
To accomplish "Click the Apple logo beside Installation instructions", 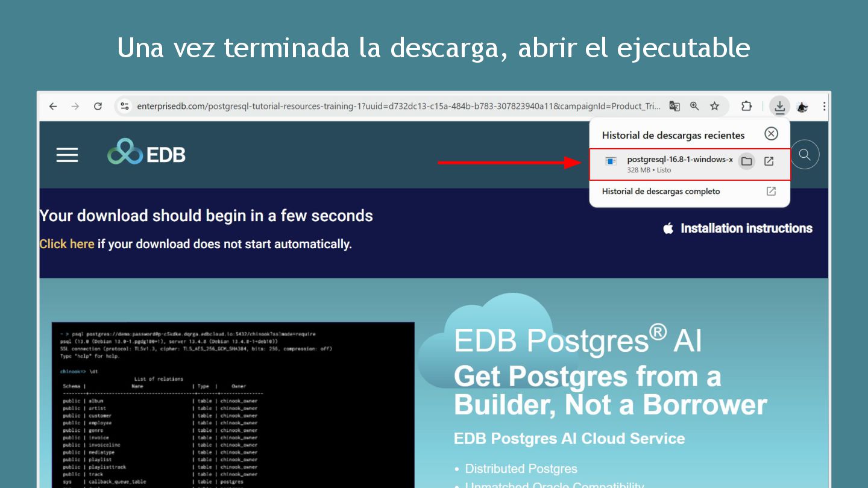I will (668, 228).
